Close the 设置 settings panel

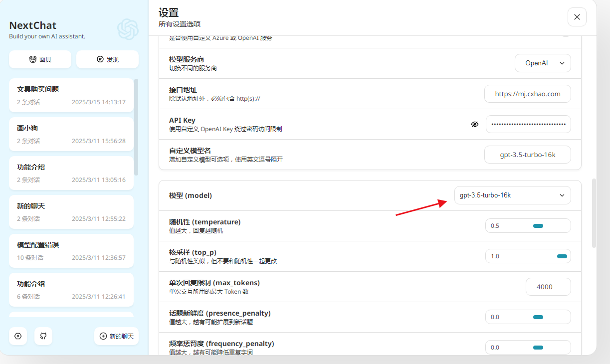point(577,17)
